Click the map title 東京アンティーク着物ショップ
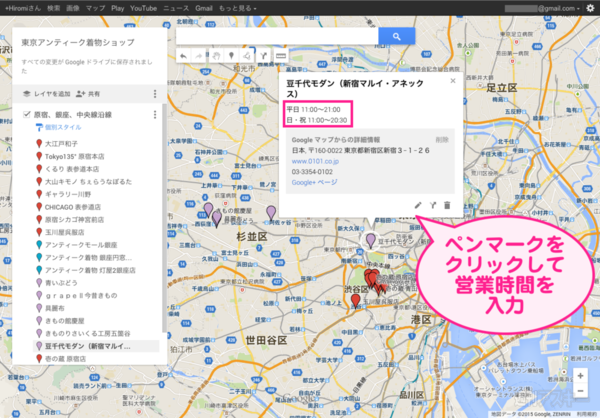Image resolution: width=600 pixels, height=418 pixels. point(78,42)
